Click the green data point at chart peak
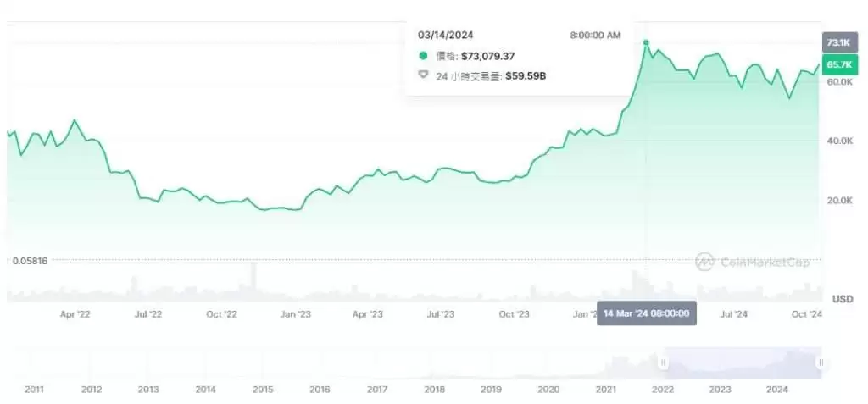 [646, 42]
